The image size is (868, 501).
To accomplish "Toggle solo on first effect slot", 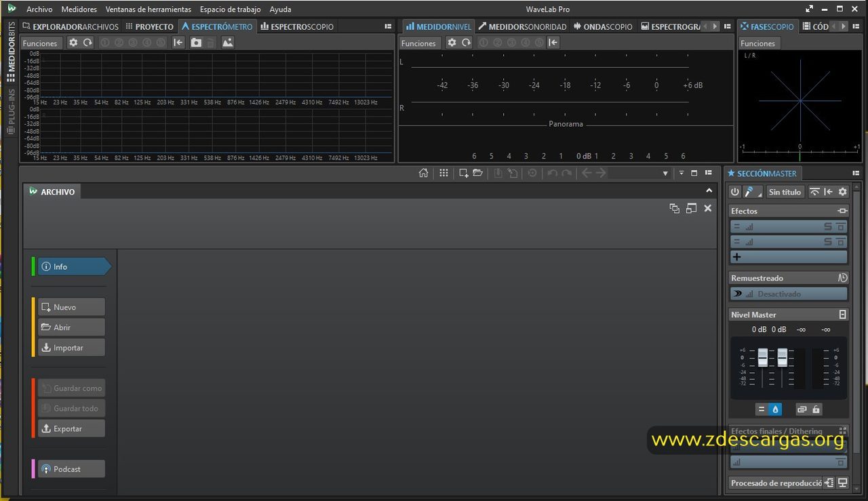I will click(828, 227).
